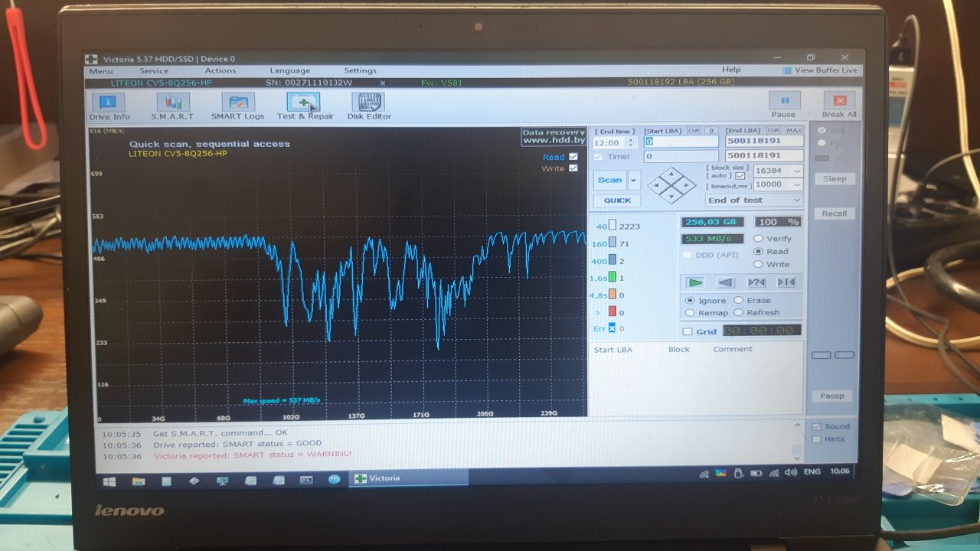Image resolution: width=980 pixels, height=551 pixels.
Task: Open SMART Logs view
Action: [x=237, y=106]
